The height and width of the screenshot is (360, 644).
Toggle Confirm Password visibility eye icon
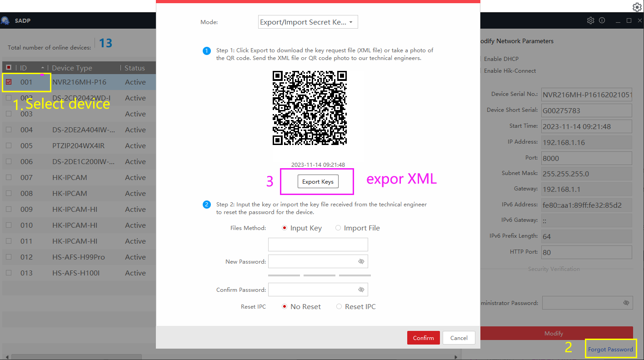click(361, 290)
